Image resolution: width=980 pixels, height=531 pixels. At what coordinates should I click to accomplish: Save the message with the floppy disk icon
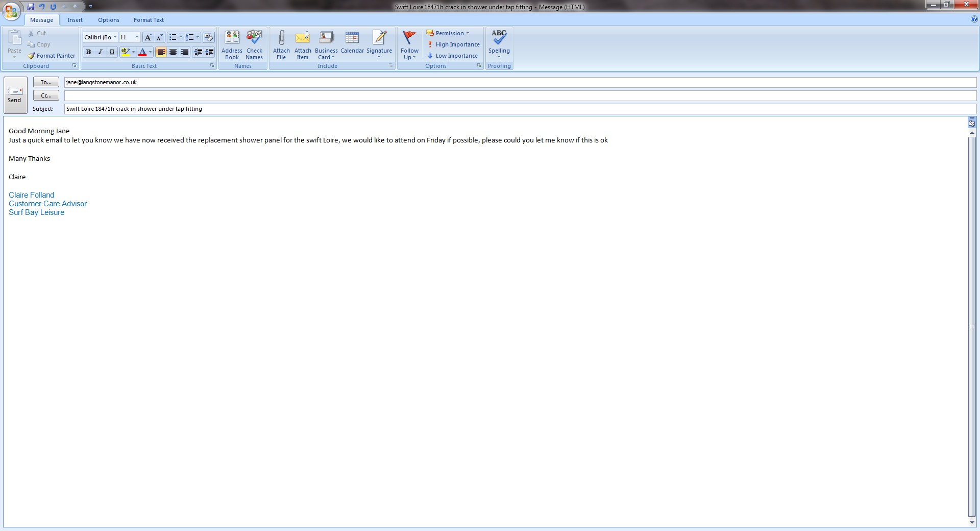[x=31, y=7]
